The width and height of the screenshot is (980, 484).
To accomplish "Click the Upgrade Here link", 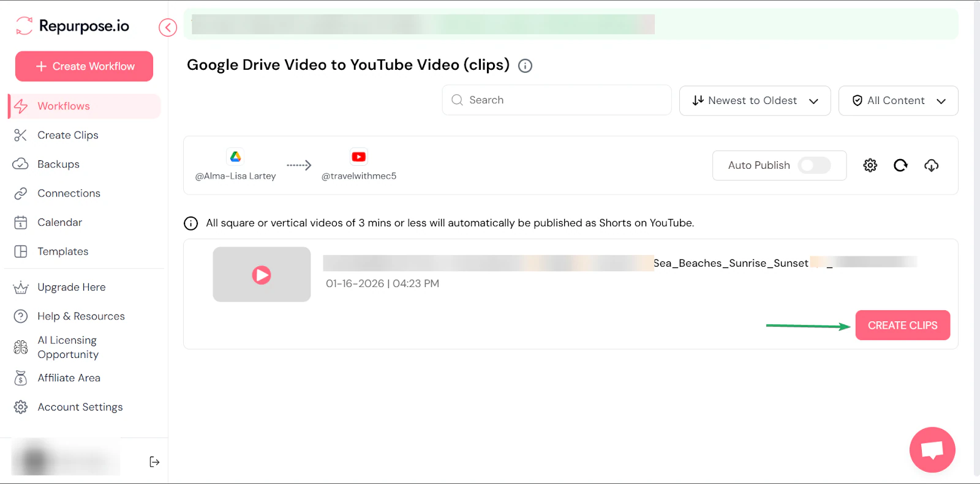I will point(71,287).
